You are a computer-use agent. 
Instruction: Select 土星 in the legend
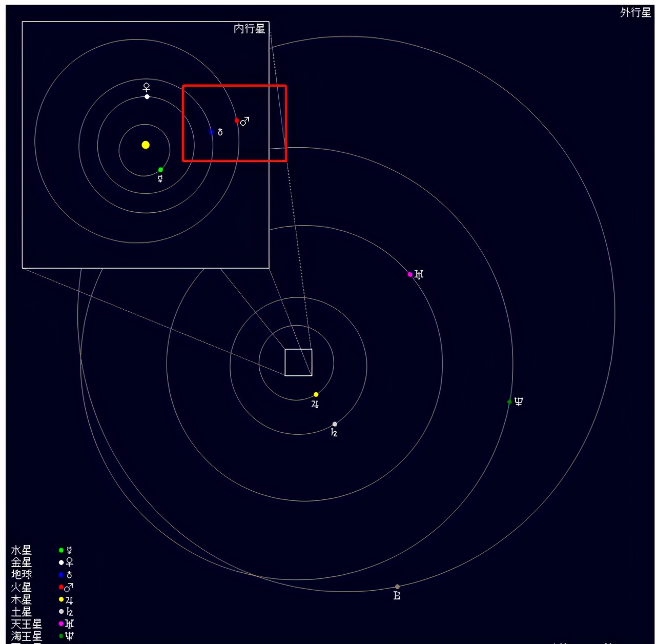(22, 612)
